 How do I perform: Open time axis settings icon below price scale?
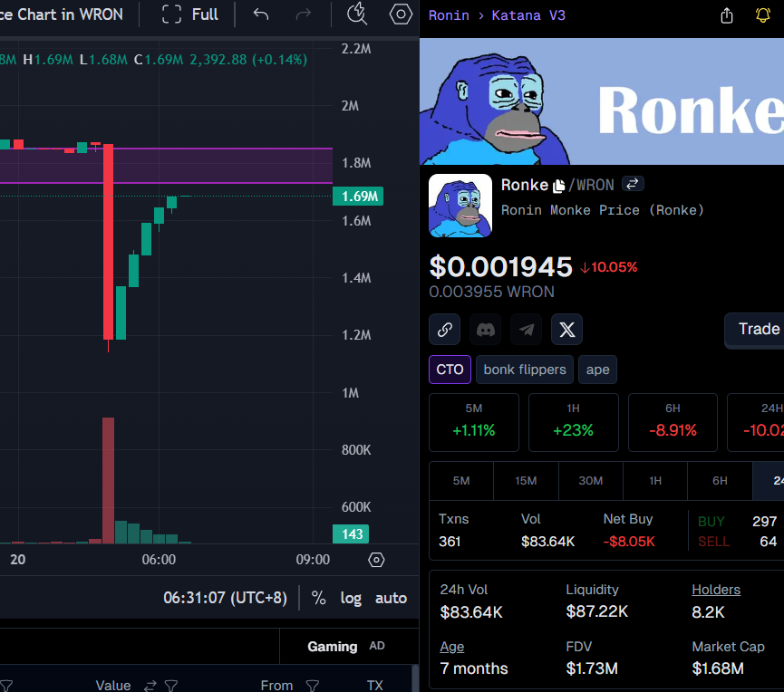[376, 560]
